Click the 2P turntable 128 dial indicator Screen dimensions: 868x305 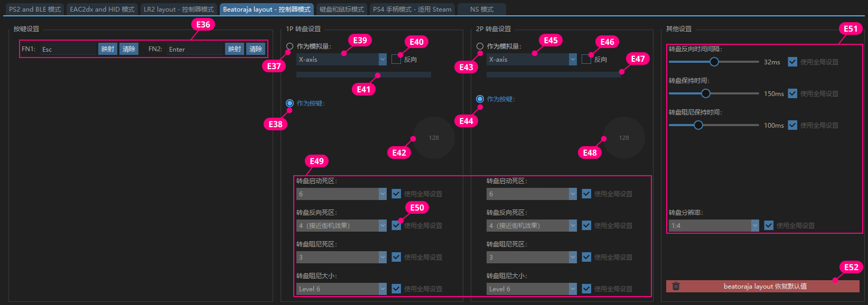(x=624, y=138)
